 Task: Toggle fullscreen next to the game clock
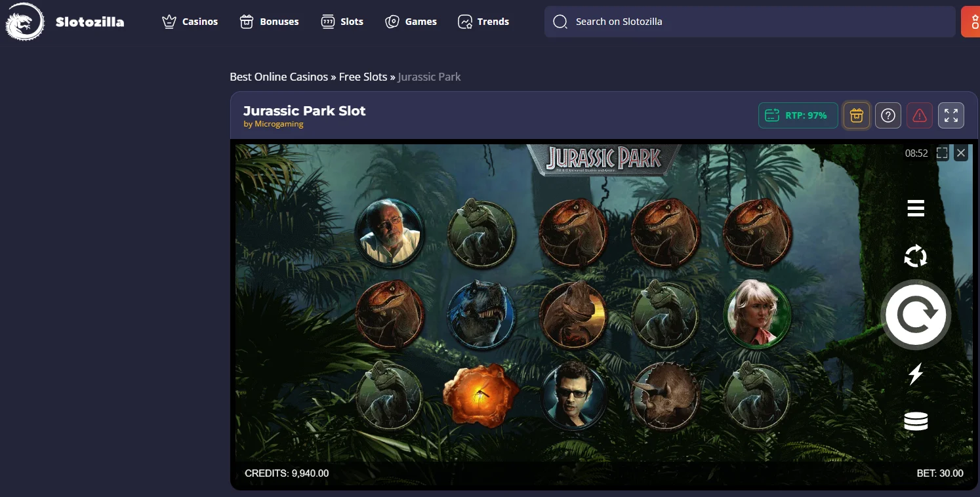(942, 153)
